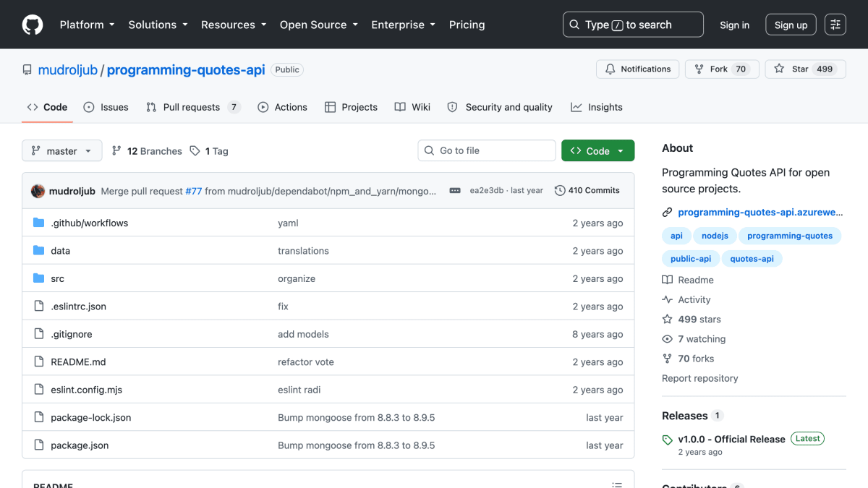Click the .gitignore file icon
868x488 pixels.
point(39,334)
